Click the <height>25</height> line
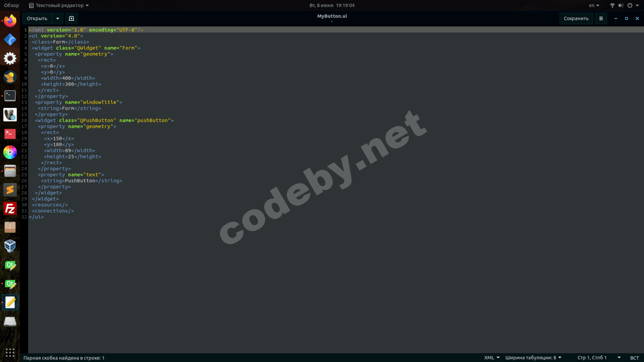644x362 pixels. [72, 156]
